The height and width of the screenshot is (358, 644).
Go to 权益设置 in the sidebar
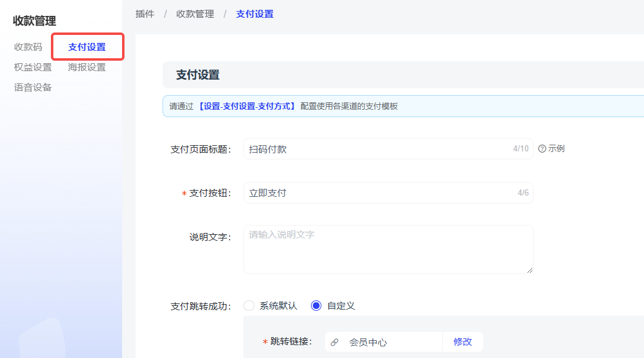(33, 67)
